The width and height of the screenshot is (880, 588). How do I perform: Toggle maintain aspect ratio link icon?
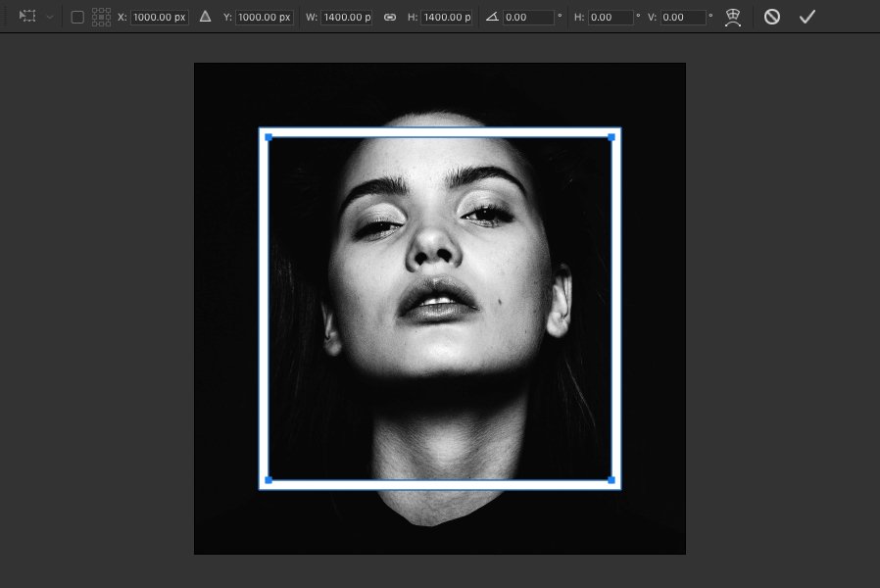[390, 18]
